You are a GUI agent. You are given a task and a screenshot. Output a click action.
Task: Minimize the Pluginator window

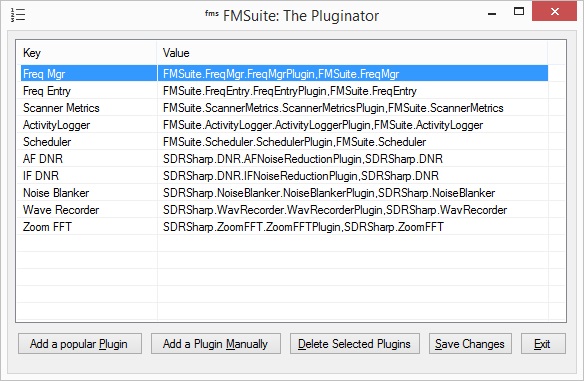click(492, 14)
